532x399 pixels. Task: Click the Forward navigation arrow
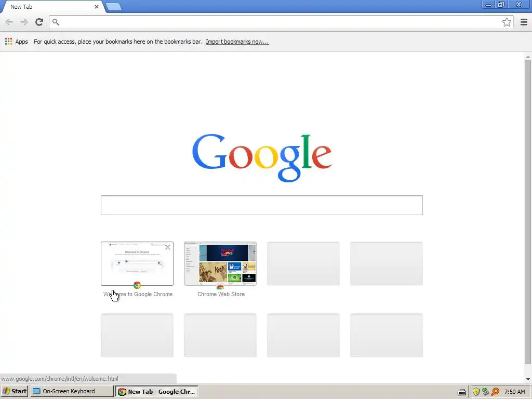[24, 22]
